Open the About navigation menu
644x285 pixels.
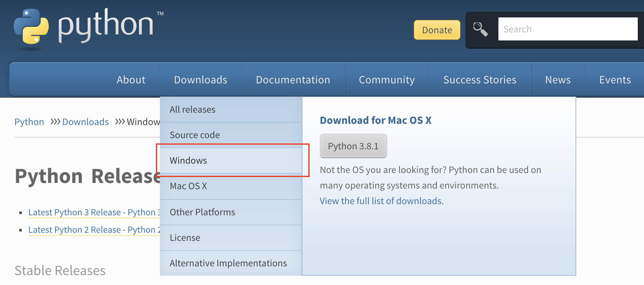pyautogui.click(x=131, y=80)
